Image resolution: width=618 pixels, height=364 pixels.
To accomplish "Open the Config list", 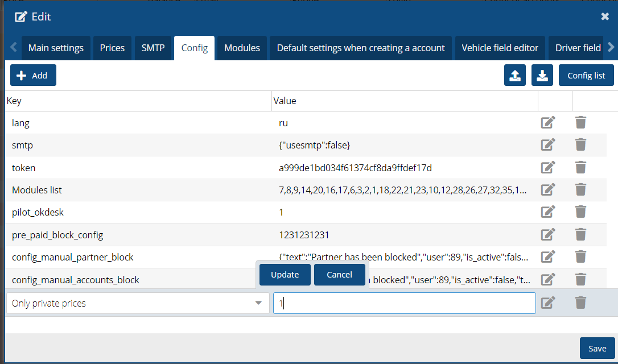I will pos(586,76).
